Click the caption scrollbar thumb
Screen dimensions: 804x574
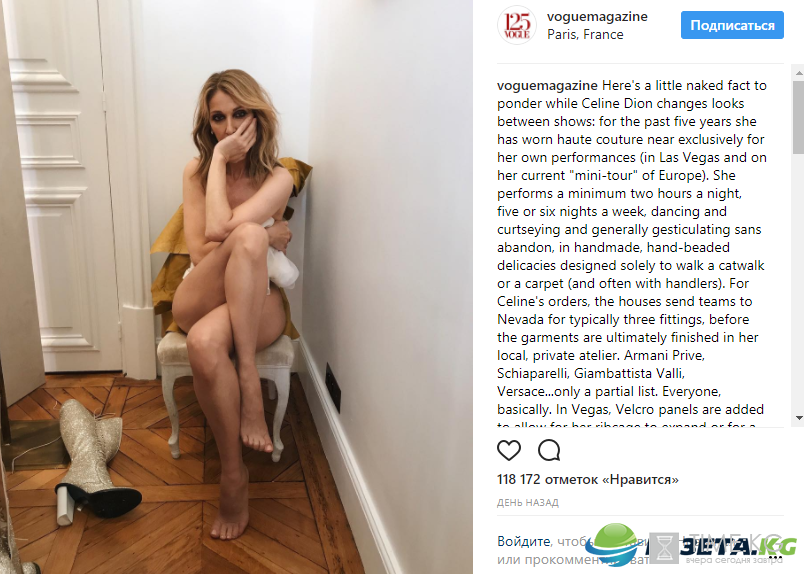tap(798, 117)
